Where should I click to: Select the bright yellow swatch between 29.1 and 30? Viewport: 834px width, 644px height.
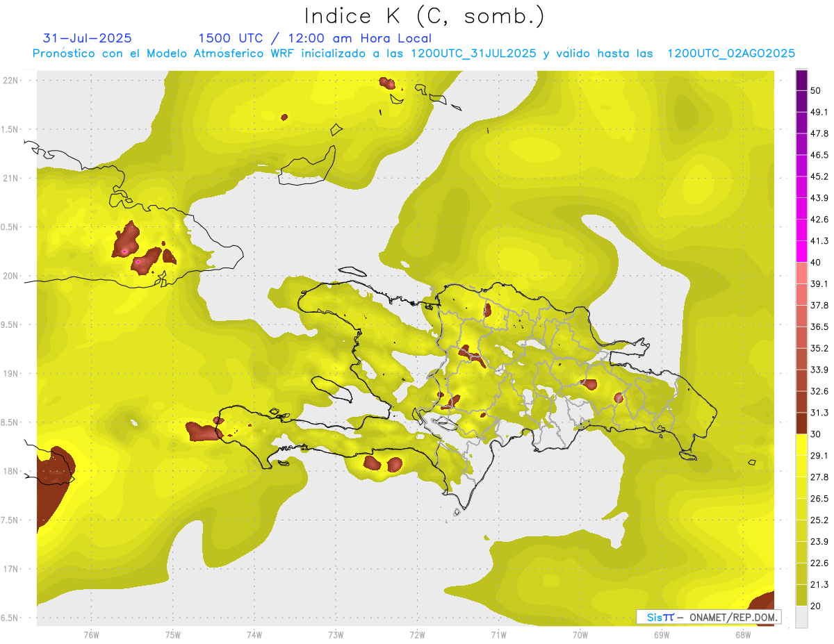click(801, 445)
